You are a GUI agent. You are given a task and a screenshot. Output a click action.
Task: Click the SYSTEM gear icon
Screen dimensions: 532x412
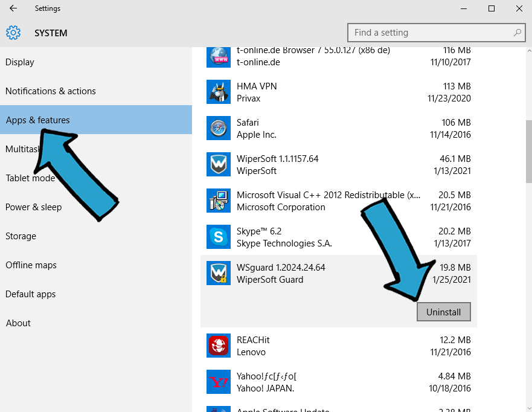pyautogui.click(x=13, y=33)
